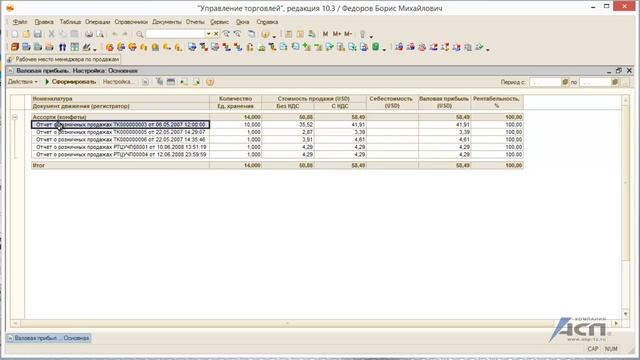
Task: Click into the по end date field
Action: click(x=595, y=82)
